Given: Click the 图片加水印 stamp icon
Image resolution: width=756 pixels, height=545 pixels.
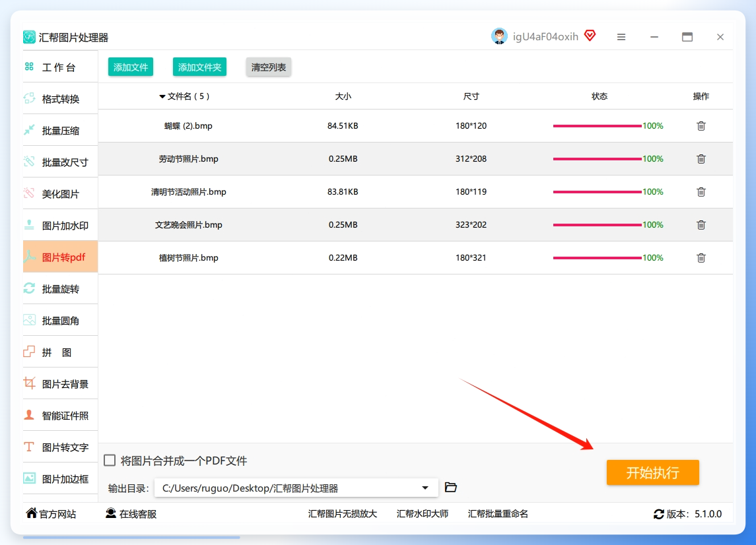Looking at the screenshot, I should point(30,224).
